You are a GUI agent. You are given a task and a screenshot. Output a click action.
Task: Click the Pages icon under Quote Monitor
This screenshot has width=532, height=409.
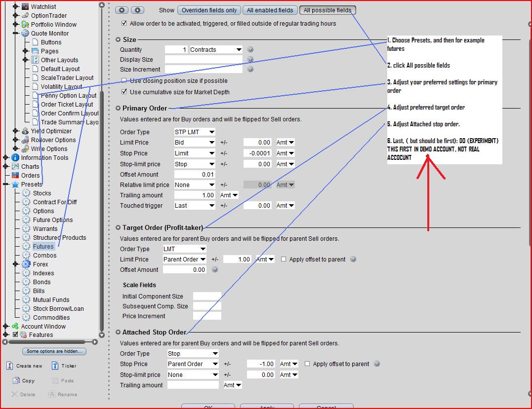pos(35,51)
